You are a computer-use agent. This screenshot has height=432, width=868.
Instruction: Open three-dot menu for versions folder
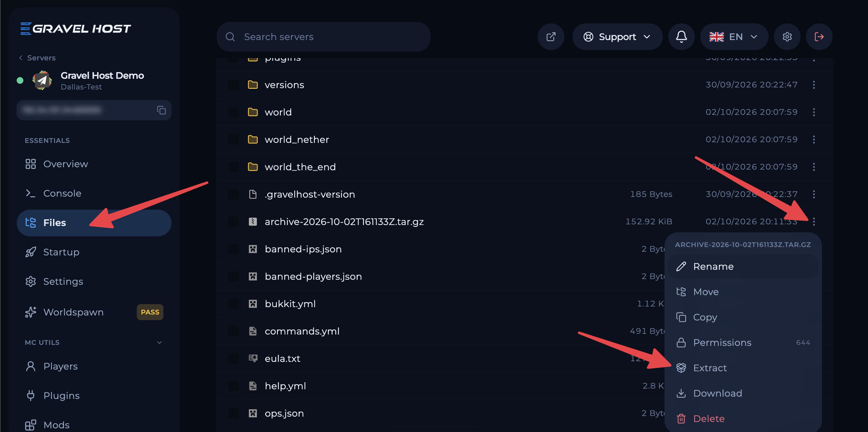click(x=814, y=85)
